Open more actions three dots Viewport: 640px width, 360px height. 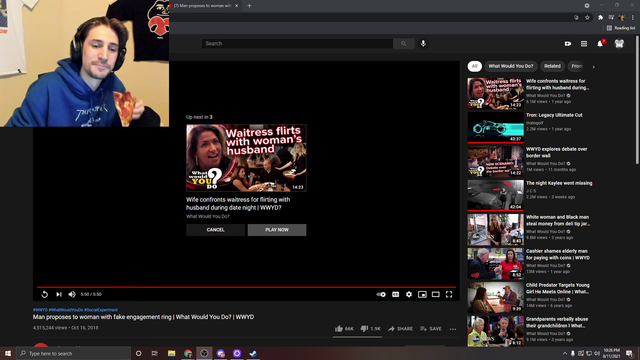coord(453,329)
